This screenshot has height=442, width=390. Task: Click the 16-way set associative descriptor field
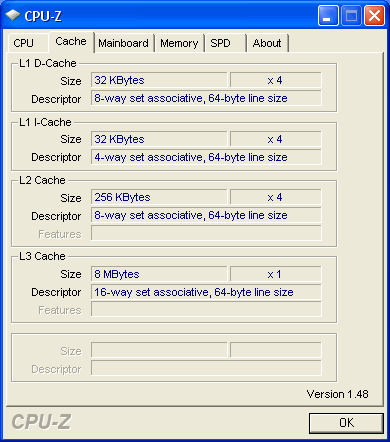tap(206, 292)
